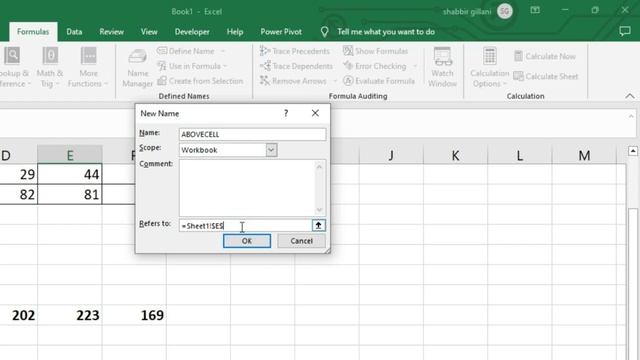Image resolution: width=640 pixels, height=360 pixels.
Task: Select column L header
Action: (519, 155)
